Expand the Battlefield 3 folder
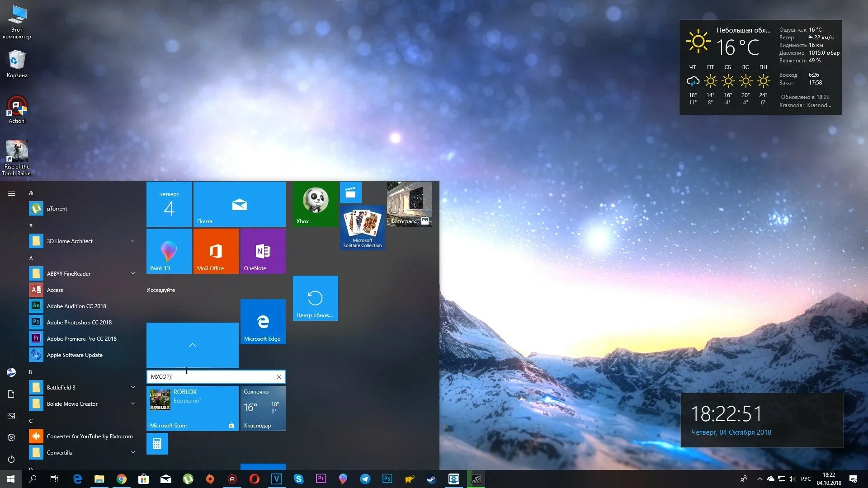868x488 pixels. pos(81,388)
